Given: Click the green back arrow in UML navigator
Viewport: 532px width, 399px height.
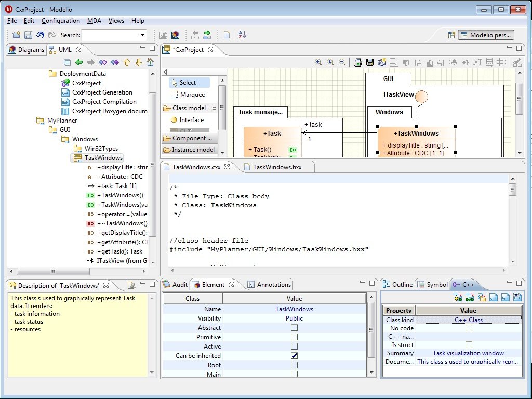Looking at the screenshot, I should [x=79, y=62].
